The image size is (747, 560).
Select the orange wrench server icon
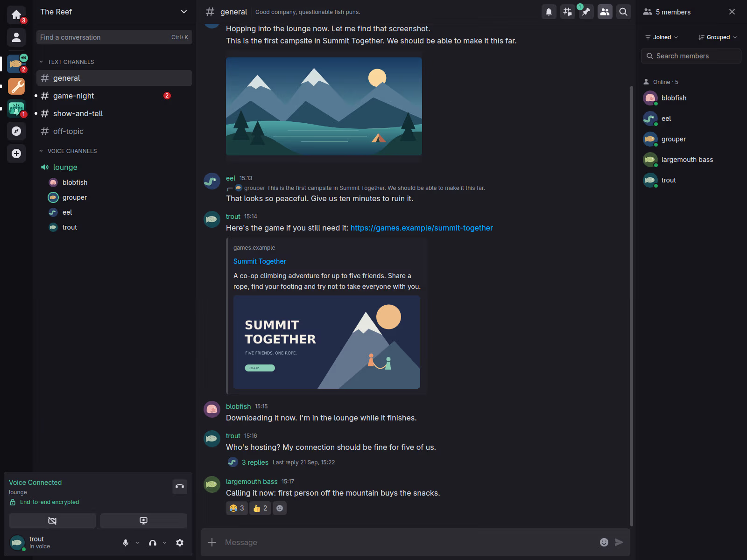(x=16, y=86)
